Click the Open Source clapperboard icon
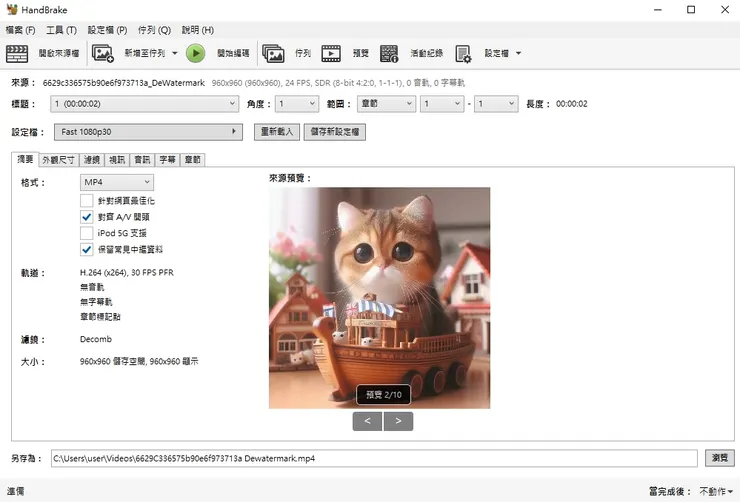The height and width of the screenshot is (502, 740). click(x=17, y=53)
